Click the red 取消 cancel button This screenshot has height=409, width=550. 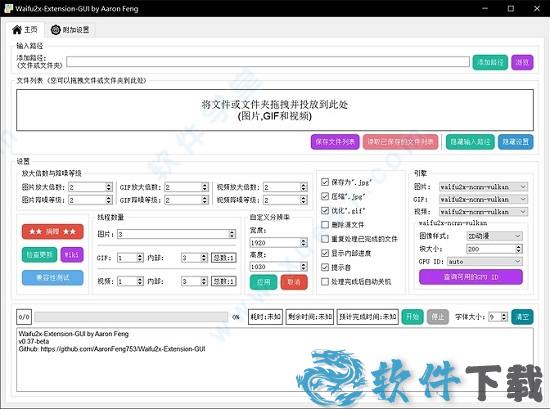point(294,282)
